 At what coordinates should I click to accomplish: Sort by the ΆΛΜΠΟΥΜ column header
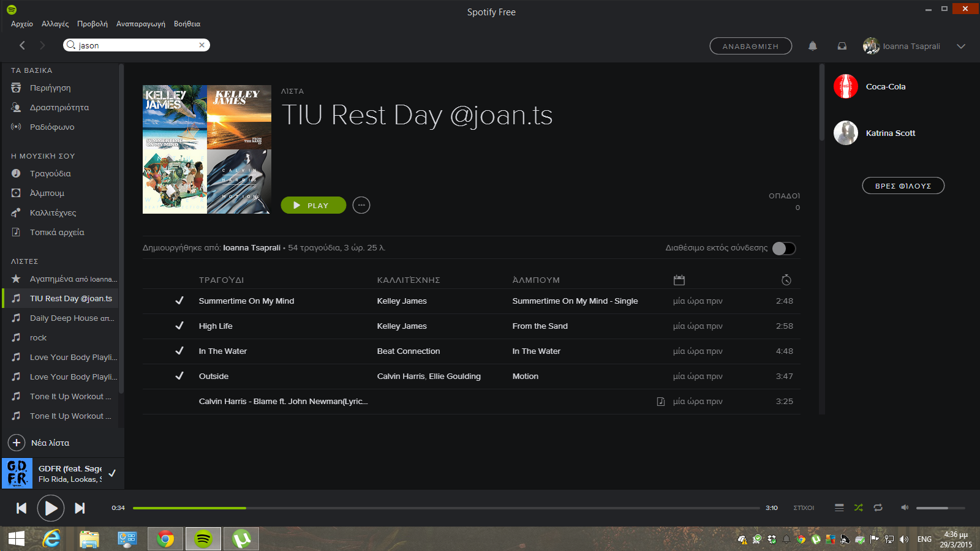pyautogui.click(x=536, y=280)
